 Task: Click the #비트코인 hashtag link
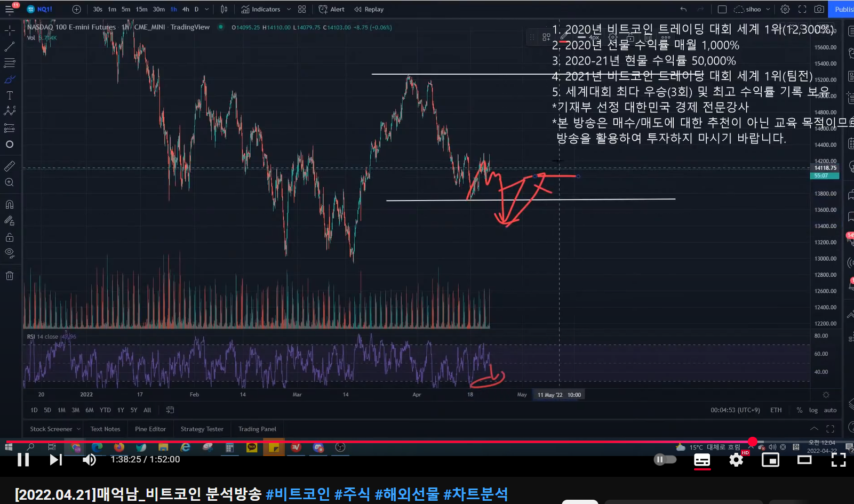pos(298,493)
